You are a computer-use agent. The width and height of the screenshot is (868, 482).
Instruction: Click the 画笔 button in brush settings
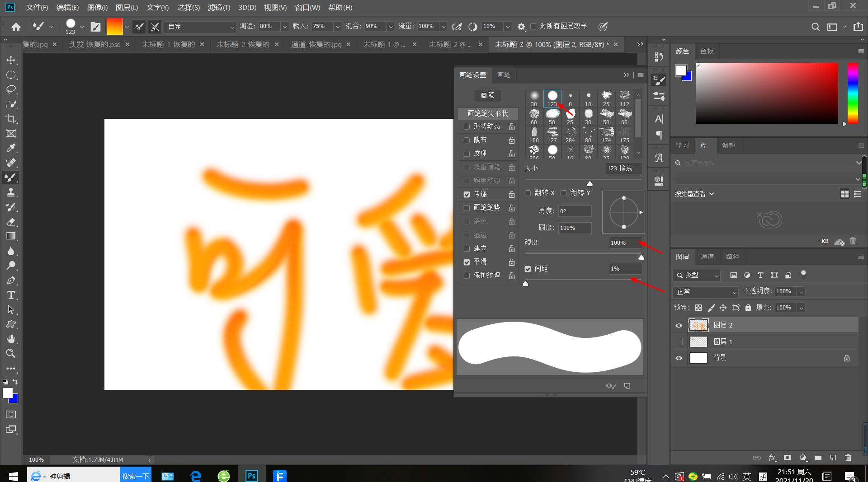(x=487, y=95)
